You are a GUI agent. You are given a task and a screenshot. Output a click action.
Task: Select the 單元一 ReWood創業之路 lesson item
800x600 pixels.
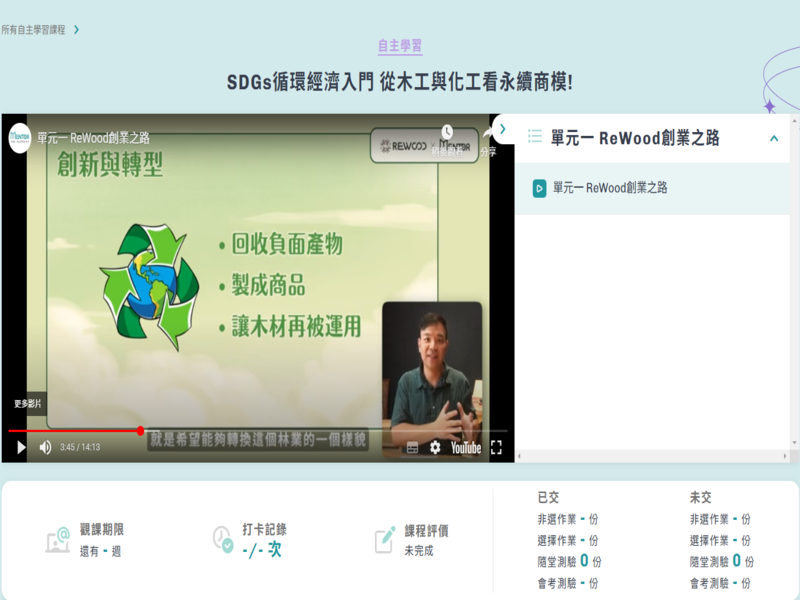tap(609, 188)
